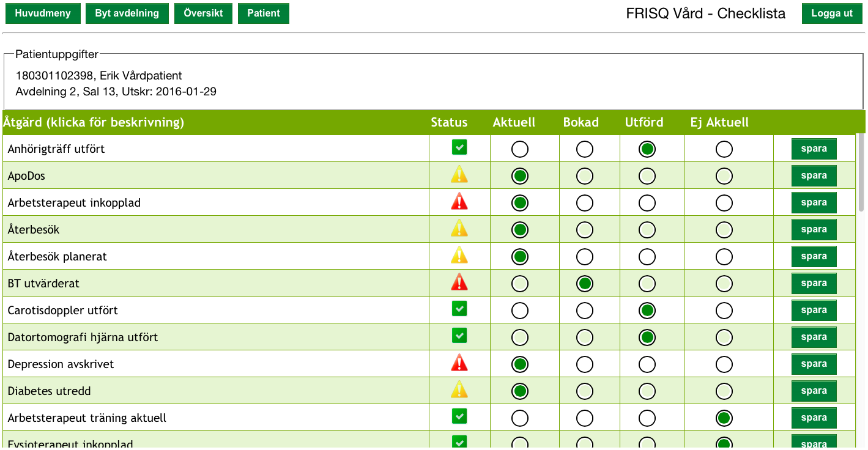This screenshot has height=450, width=868.
Task: Click the red warning icon for Arbetsterapeut inkopplad
Action: (459, 201)
